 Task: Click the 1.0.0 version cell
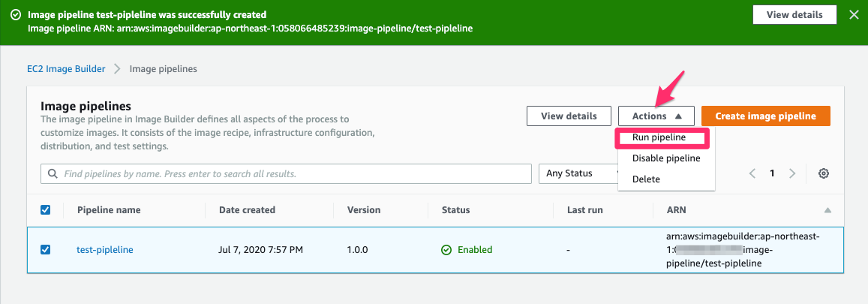coord(357,250)
